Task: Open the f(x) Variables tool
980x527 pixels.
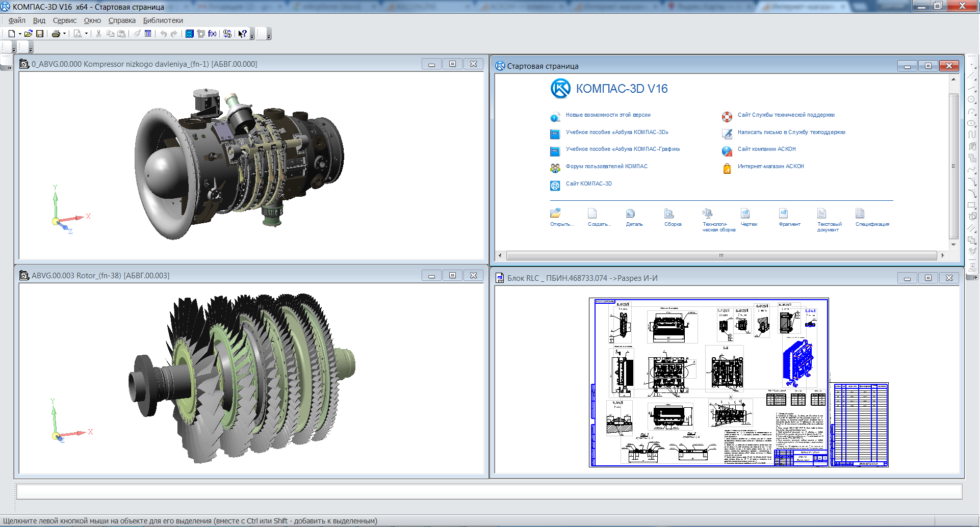Action: click(x=212, y=34)
